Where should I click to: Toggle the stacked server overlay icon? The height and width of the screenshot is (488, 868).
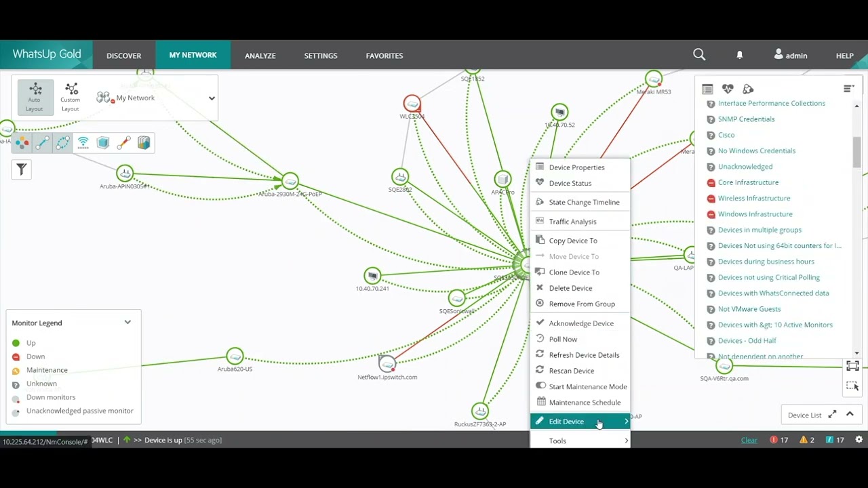click(x=144, y=142)
